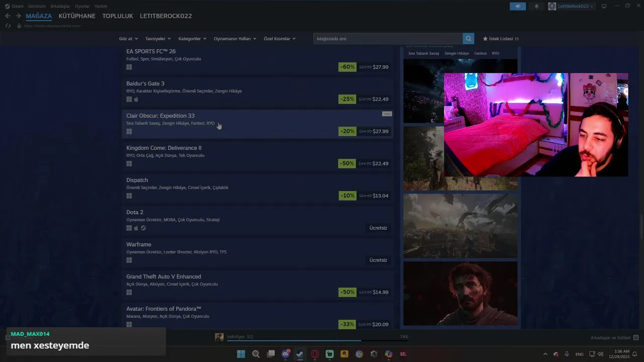The height and width of the screenshot is (362, 644).
Task: Reload the store page
Action: point(8,26)
